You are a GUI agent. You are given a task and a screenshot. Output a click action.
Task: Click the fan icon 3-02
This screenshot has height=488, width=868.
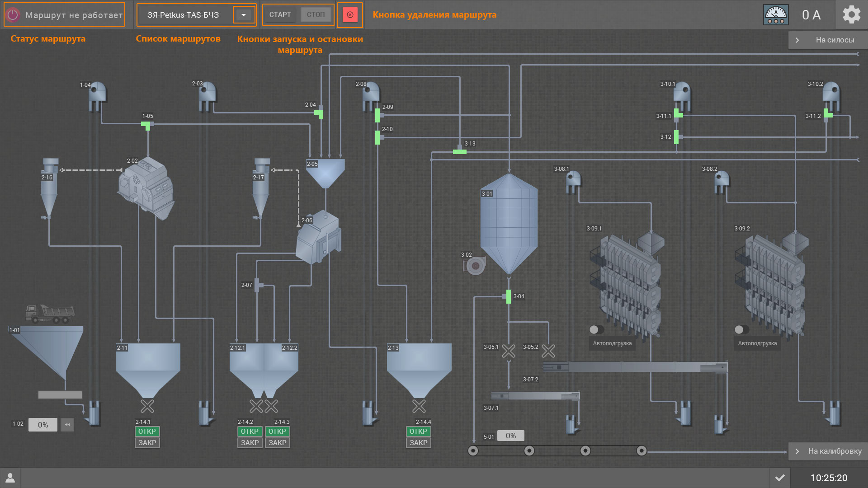475,266
